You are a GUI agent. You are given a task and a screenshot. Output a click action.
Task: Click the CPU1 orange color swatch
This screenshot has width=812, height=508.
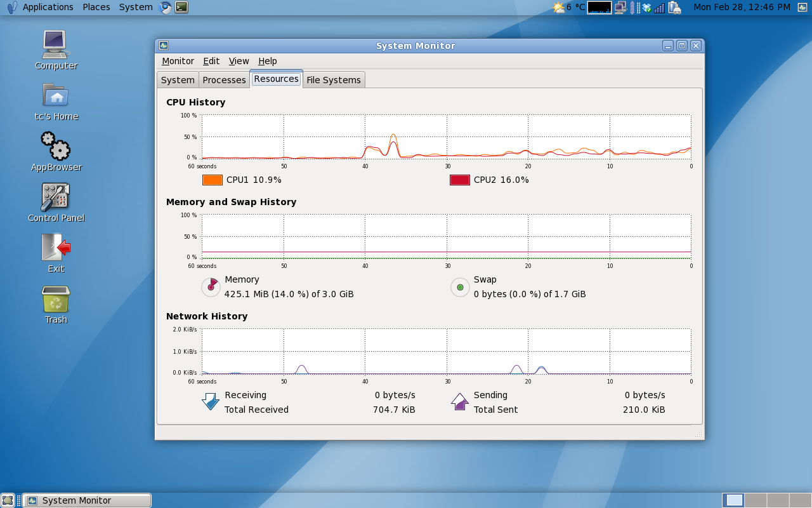[213, 180]
